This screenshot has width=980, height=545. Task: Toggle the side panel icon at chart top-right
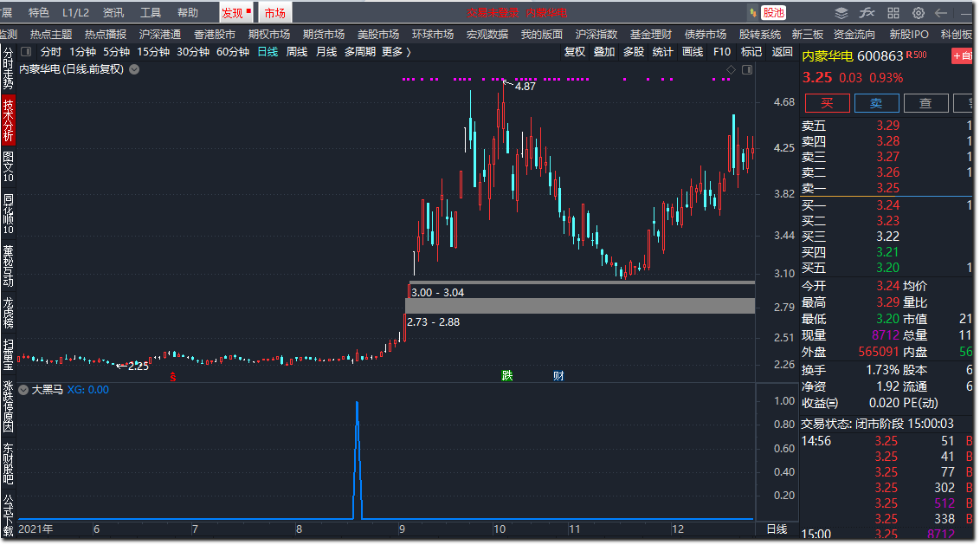click(747, 69)
